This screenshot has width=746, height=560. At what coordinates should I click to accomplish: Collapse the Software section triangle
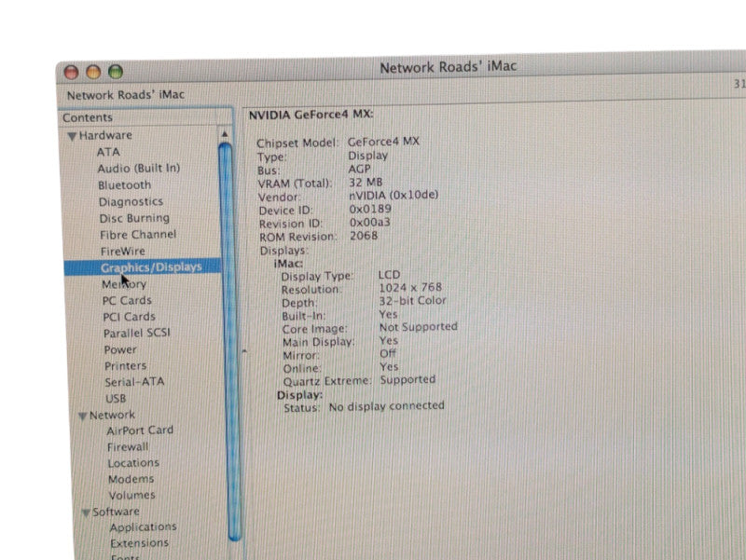coord(86,512)
